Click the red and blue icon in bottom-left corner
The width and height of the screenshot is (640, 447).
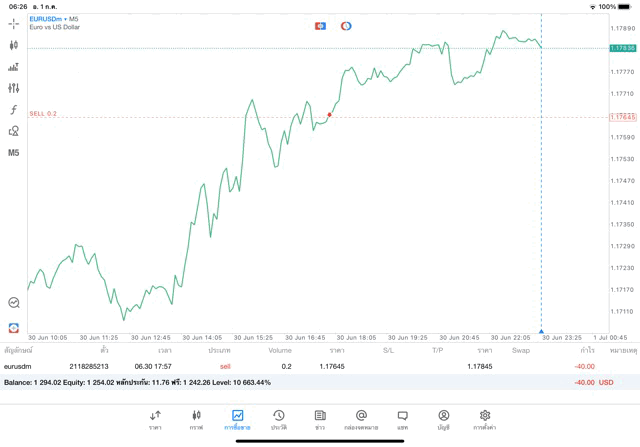pos(14,327)
